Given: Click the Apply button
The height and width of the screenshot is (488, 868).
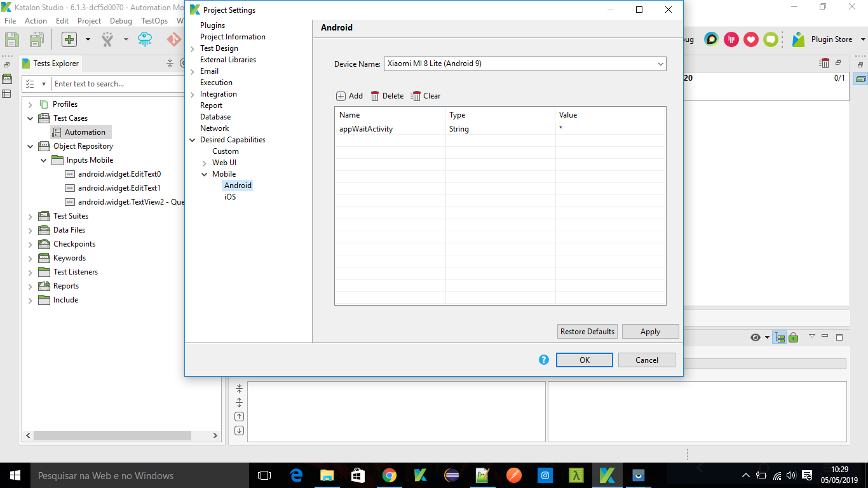Looking at the screenshot, I should 651,332.
